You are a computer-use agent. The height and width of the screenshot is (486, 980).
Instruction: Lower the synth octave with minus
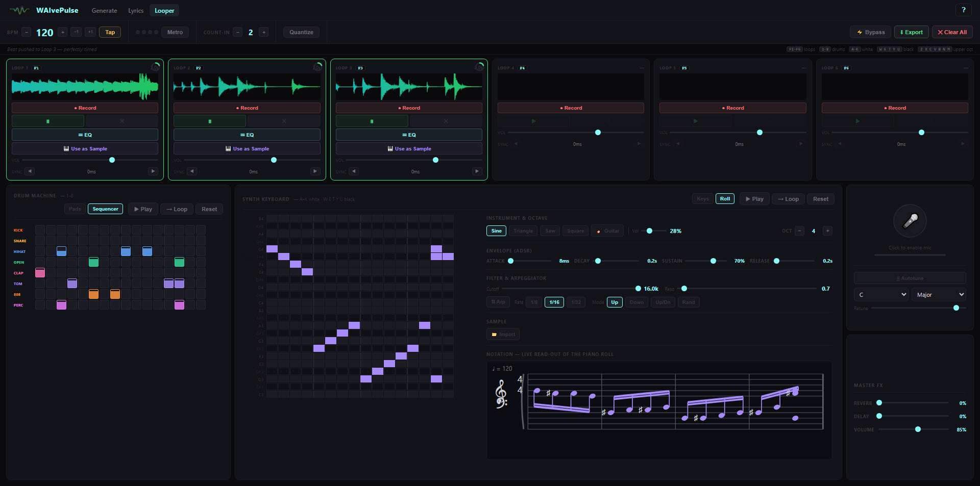tap(800, 231)
